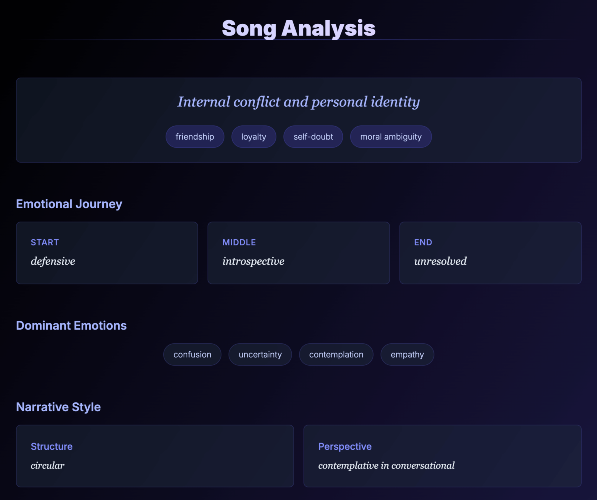
Task: Click the Song Analysis heading
Action: coord(298,29)
